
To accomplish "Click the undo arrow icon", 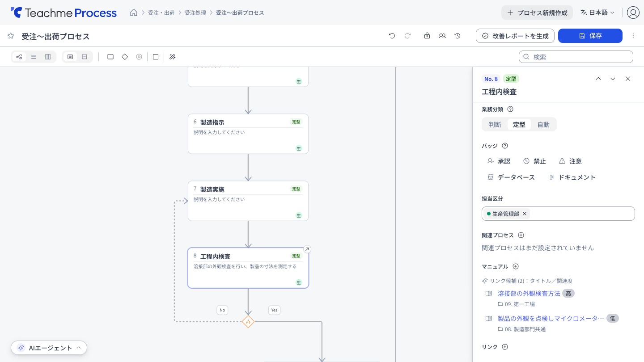I will click(392, 36).
